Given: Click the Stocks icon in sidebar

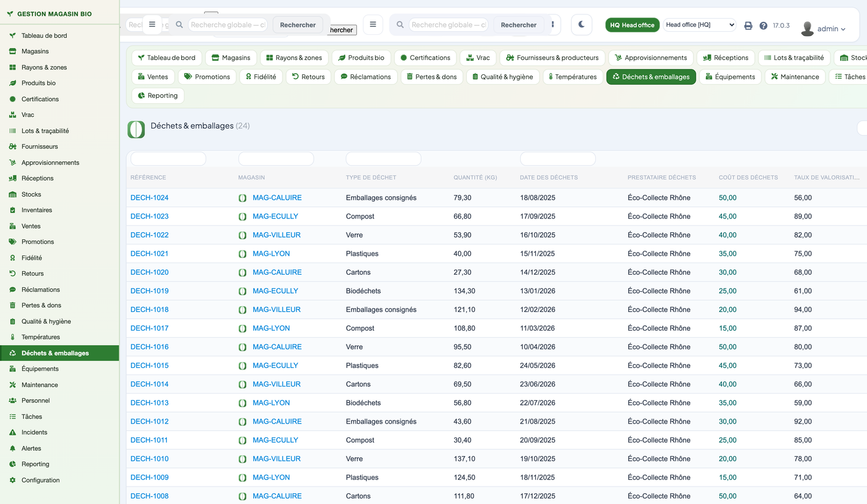Looking at the screenshot, I should 13,194.
